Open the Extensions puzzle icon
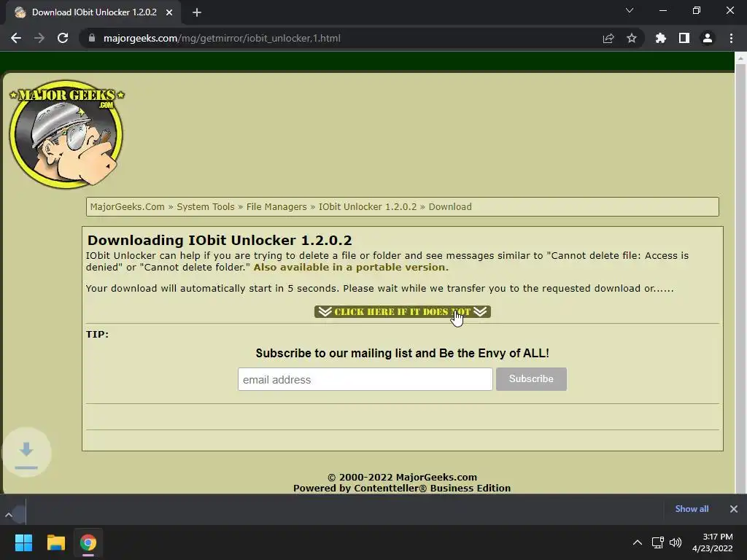This screenshot has width=747, height=560. 661,38
